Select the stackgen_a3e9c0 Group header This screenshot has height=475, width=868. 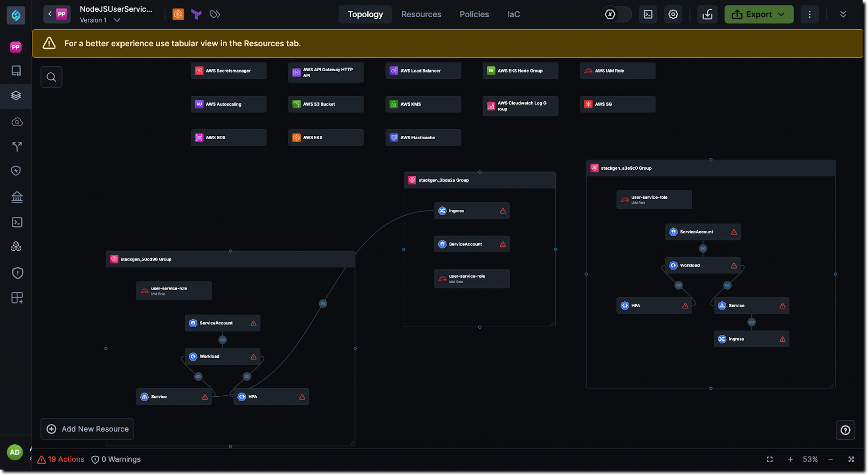tap(711, 168)
